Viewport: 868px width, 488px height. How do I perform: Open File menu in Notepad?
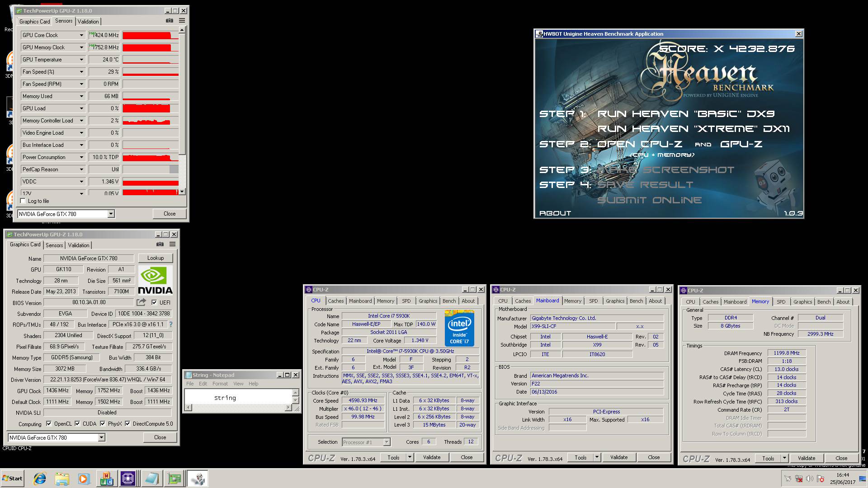[190, 384]
